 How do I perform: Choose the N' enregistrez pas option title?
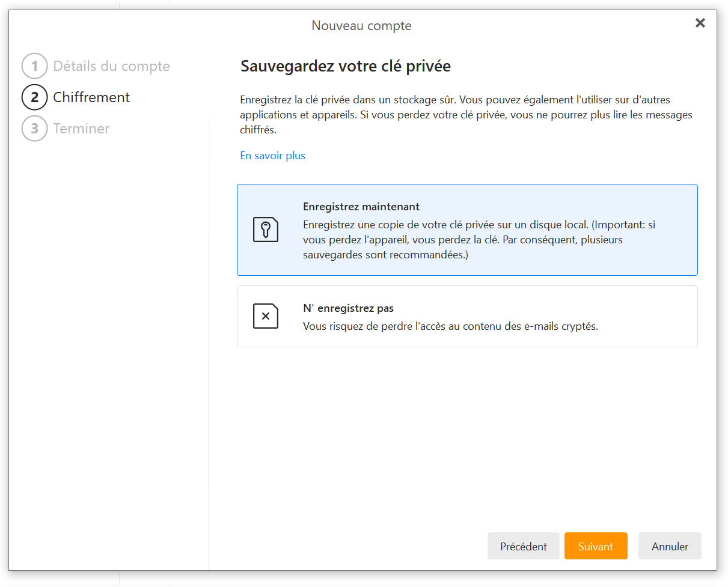click(348, 308)
